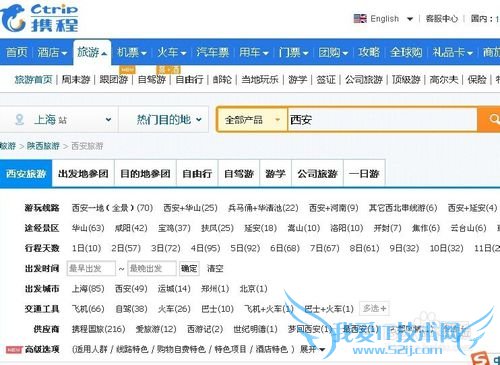
Task: Filter by route 西安+华山(25)
Action: coord(190,208)
